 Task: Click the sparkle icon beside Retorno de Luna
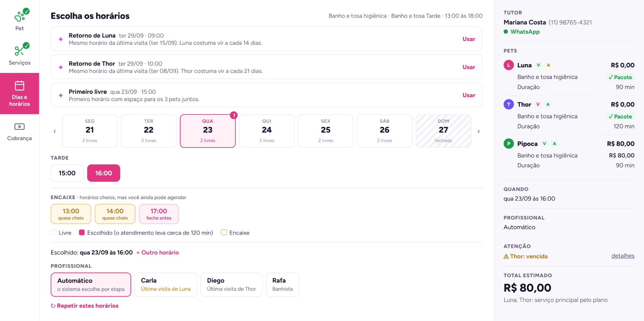coord(61,39)
